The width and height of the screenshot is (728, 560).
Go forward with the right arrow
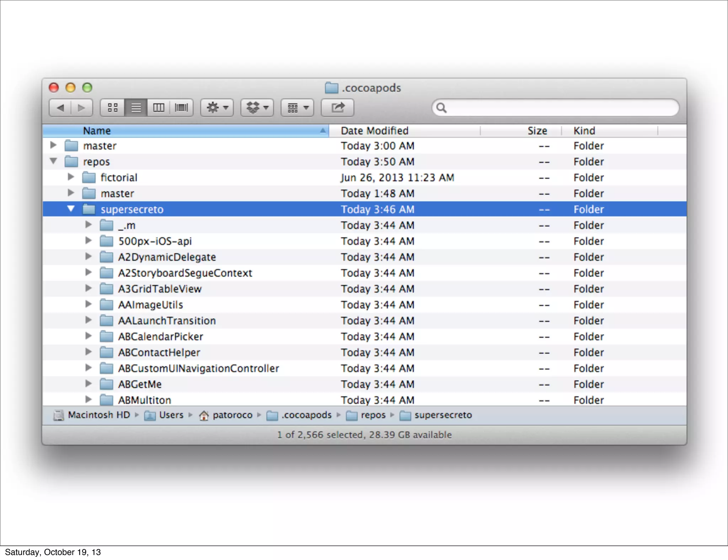pos(81,108)
